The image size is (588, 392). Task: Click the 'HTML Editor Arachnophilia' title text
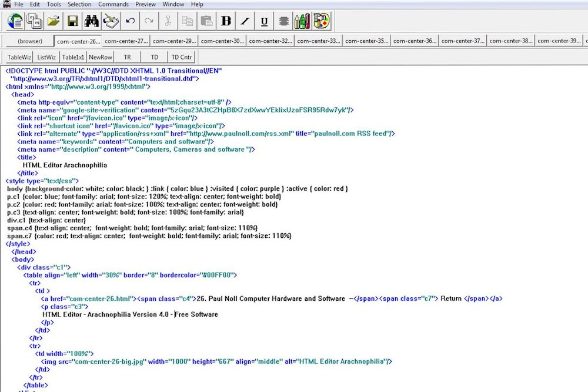click(65, 165)
